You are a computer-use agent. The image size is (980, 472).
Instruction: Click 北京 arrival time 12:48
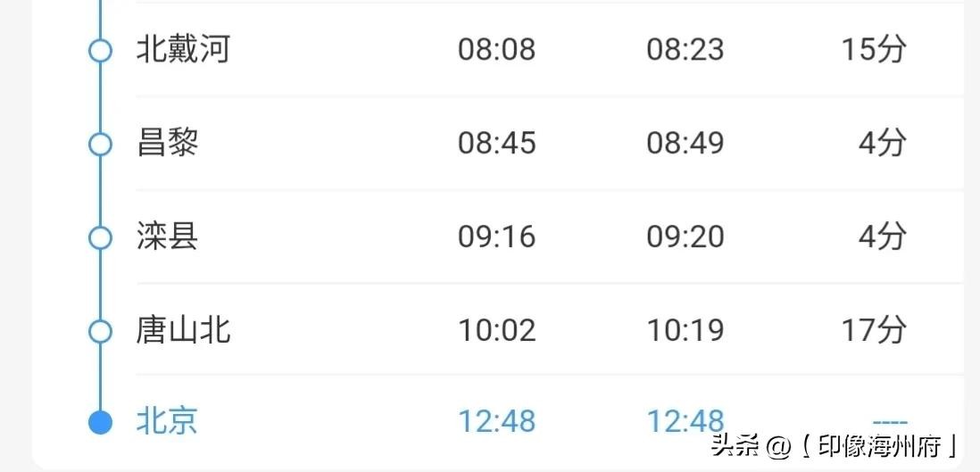497,421
